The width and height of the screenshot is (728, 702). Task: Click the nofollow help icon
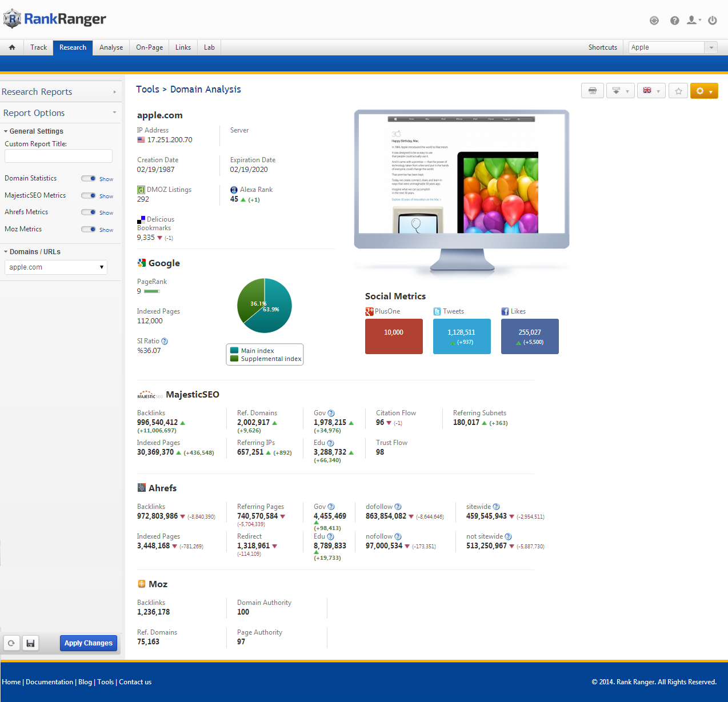(398, 536)
